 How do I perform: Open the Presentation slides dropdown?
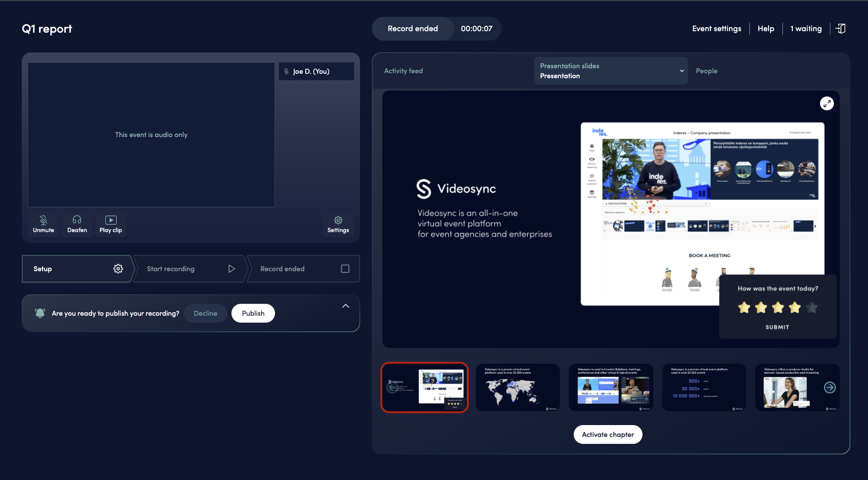611,71
